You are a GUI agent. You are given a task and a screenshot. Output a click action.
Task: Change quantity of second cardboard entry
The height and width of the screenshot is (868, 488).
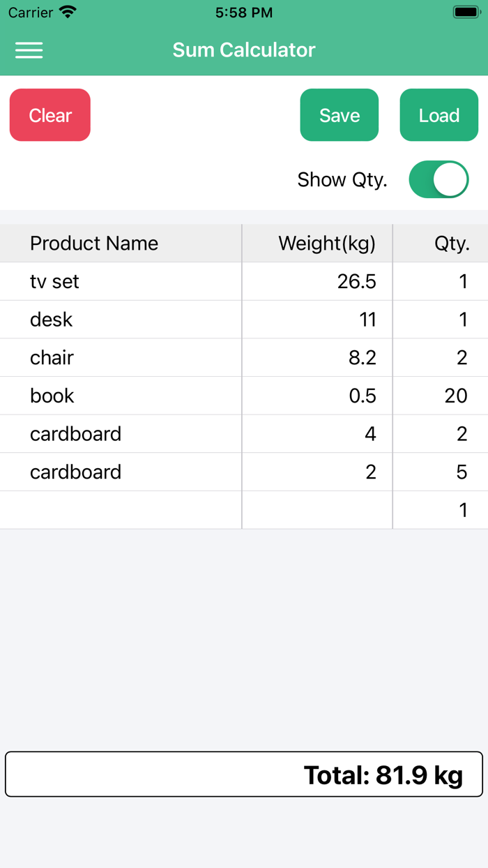click(x=439, y=472)
